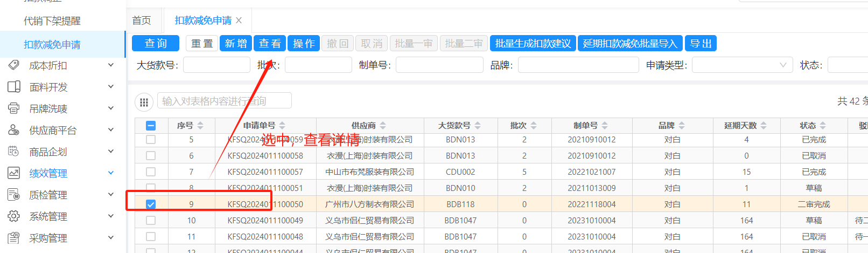
Task: Click the 面料开发 book icon
Action: (x=14, y=87)
